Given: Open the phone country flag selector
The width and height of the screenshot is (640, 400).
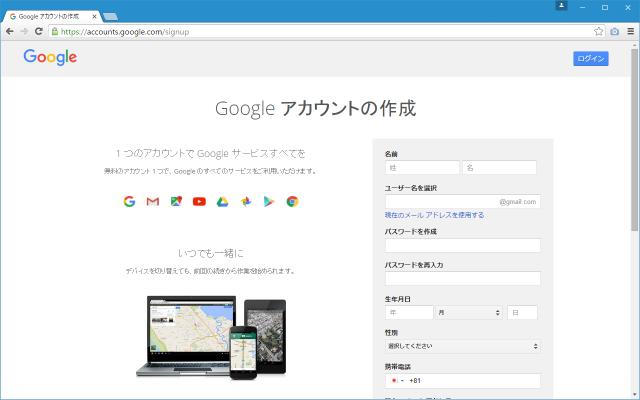Looking at the screenshot, I should pos(396,381).
